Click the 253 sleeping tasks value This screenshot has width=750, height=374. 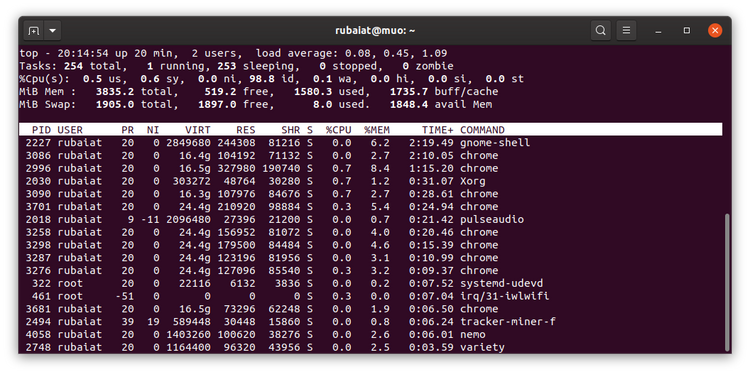pos(227,66)
